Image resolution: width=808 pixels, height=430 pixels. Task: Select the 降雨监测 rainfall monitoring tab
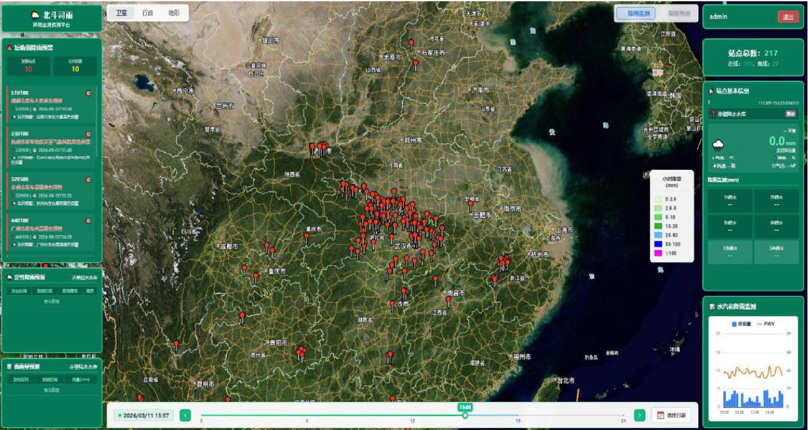click(635, 13)
